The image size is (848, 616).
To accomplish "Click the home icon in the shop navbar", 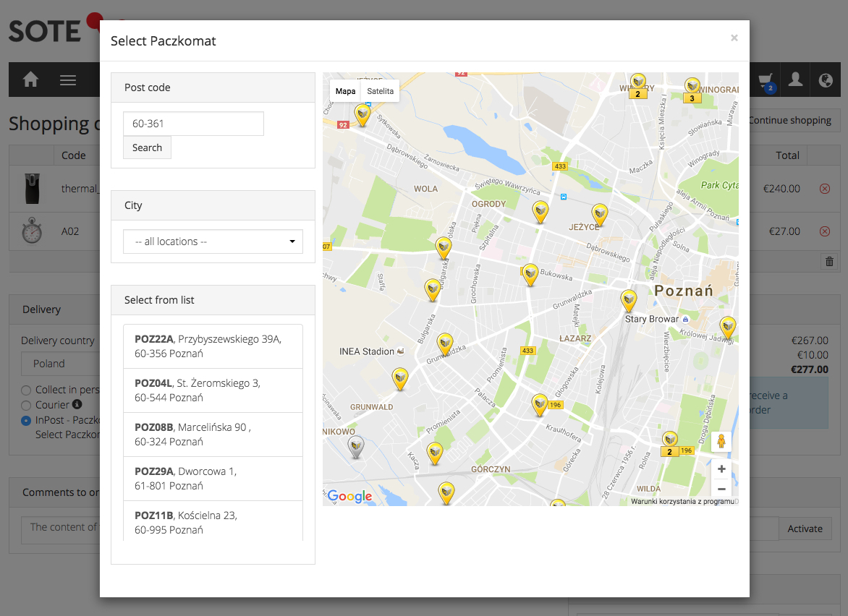I will pyautogui.click(x=30, y=80).
